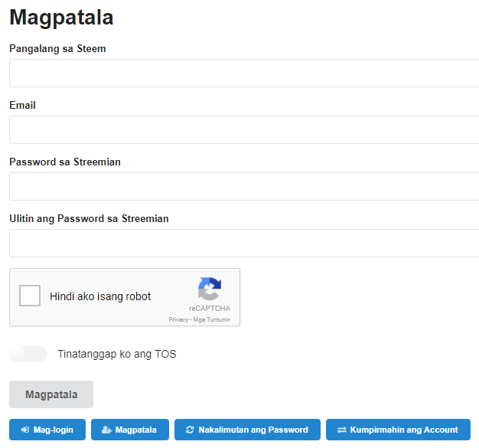Click the Pangalang sa Steem label
This screenshot has width=479, height=448.
point(57,48)
